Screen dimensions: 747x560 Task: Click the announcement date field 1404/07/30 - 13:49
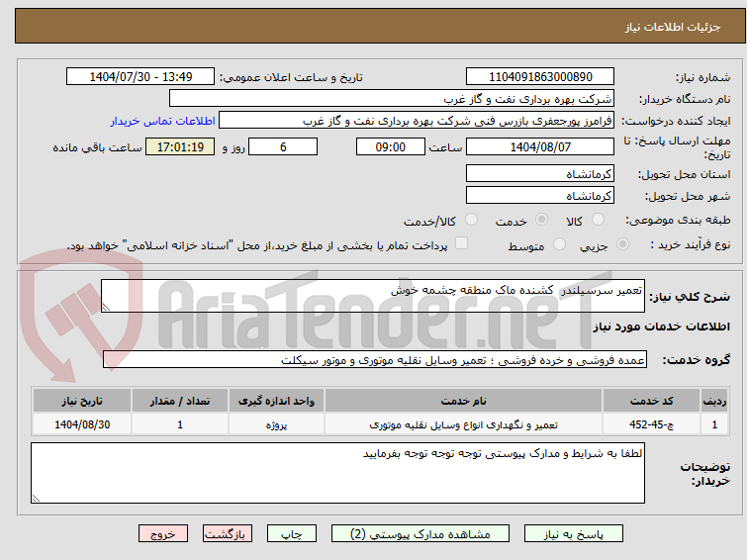[x=140, y=77]
